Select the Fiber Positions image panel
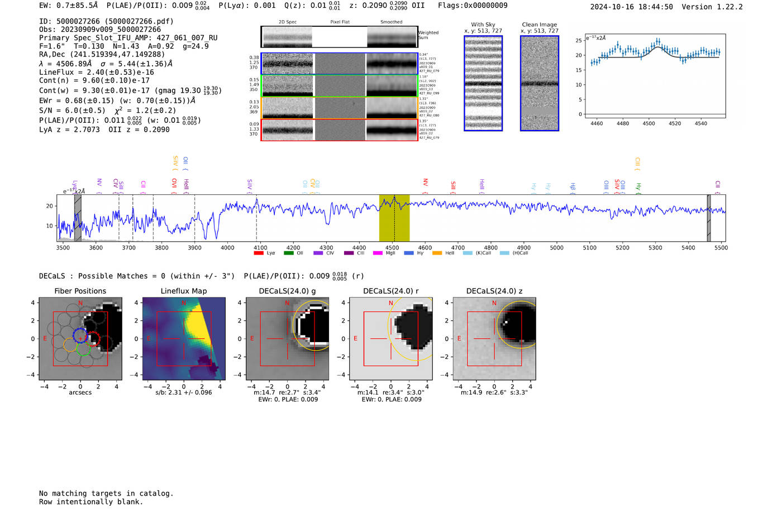Screen dimensions: 782x532 pyautogui.click(x=80, y=338)
